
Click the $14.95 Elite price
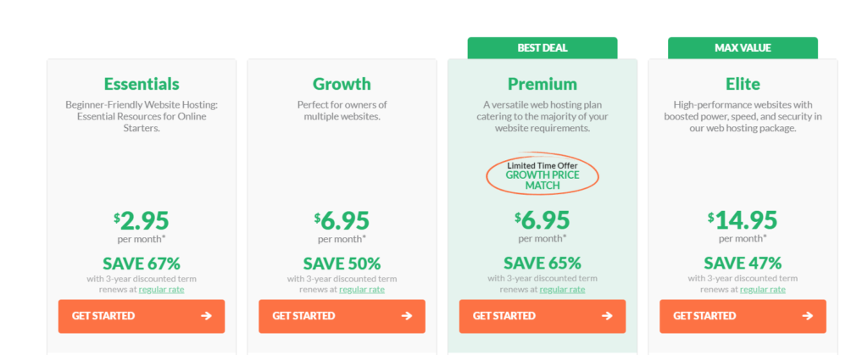click(x=743, y=220)
